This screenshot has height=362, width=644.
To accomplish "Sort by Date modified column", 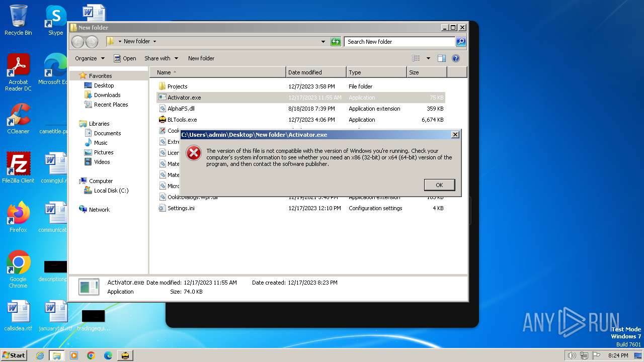I will coord(316,72).
